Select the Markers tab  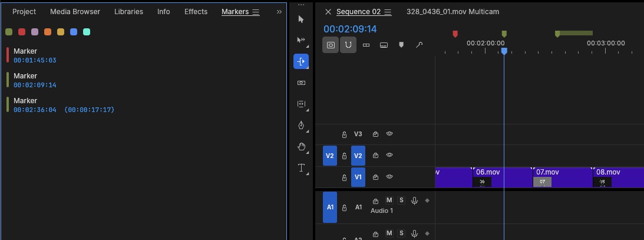[x=235, y=12]
